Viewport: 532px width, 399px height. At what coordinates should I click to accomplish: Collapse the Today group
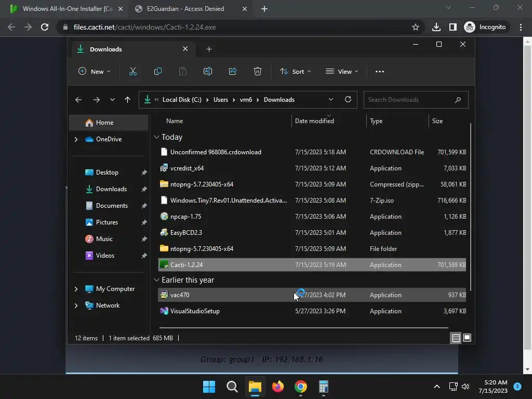tap(156, 137)
